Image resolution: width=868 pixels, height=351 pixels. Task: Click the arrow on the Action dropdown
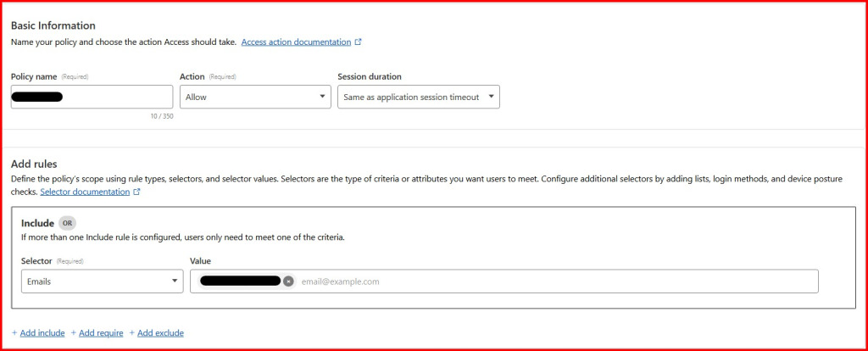322,97
